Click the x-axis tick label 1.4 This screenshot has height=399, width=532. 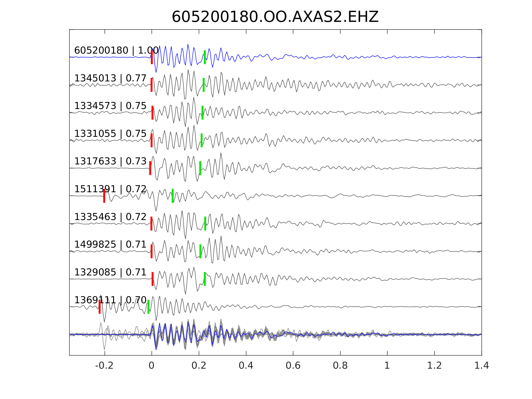tap(482, 366)
